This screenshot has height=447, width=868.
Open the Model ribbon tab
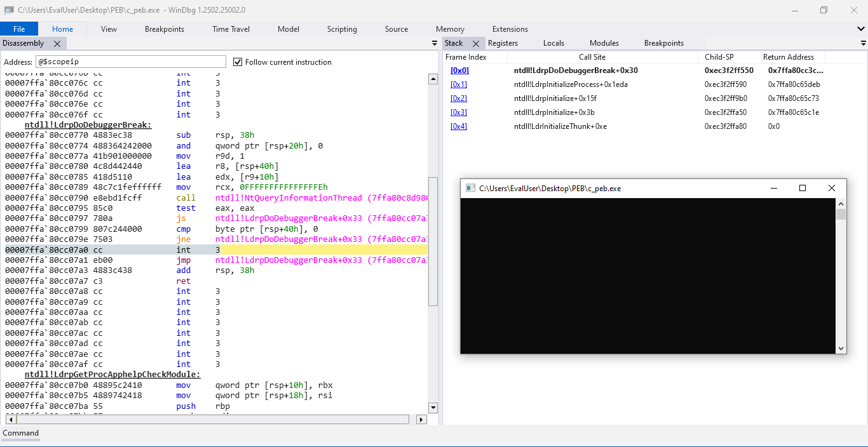tap(288, 29)
